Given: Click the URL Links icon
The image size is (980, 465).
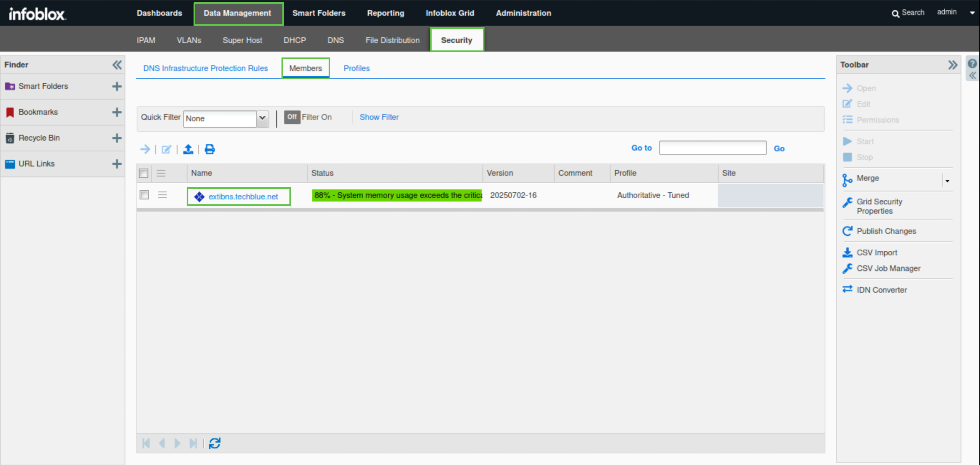Looking at the screenshot, I should [10, 164].
